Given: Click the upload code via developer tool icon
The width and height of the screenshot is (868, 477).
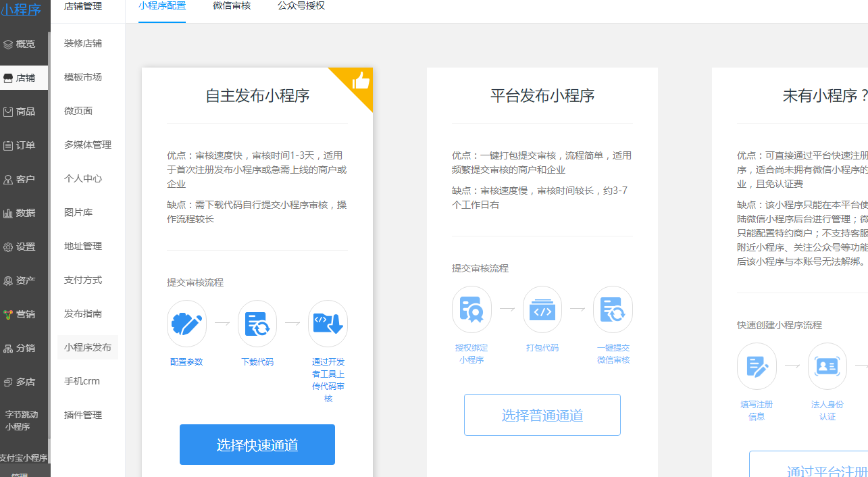Looking at the screenshot, I should (x=328, y=324).
